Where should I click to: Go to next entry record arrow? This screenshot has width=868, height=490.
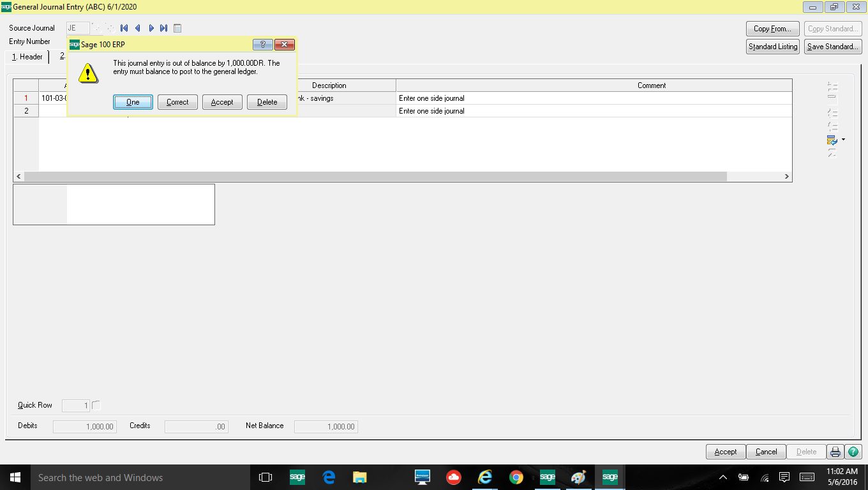151,28
